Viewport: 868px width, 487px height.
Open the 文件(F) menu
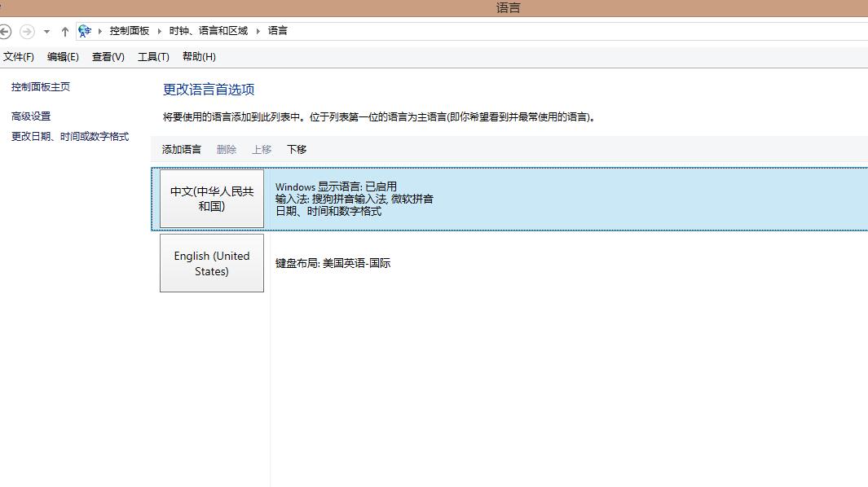[x=18, y=57]
